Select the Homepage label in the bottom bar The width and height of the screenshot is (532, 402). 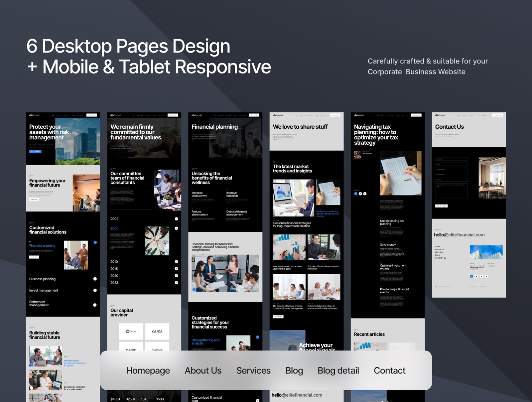(x=148, y=370)
